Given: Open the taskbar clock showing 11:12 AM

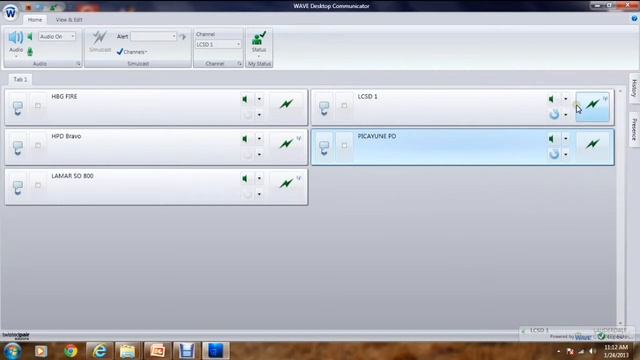Looking at the screenshot, I should (x=616, y=351).
